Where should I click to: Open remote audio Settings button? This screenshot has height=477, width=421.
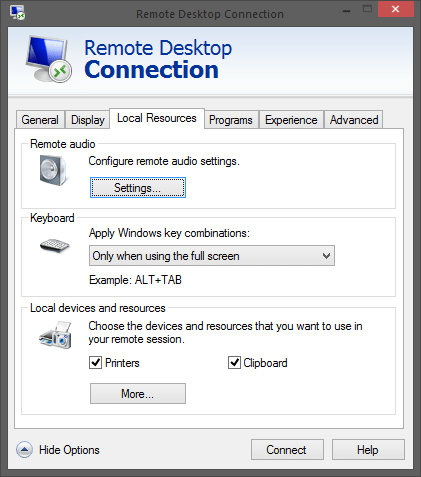click(138, 188)
